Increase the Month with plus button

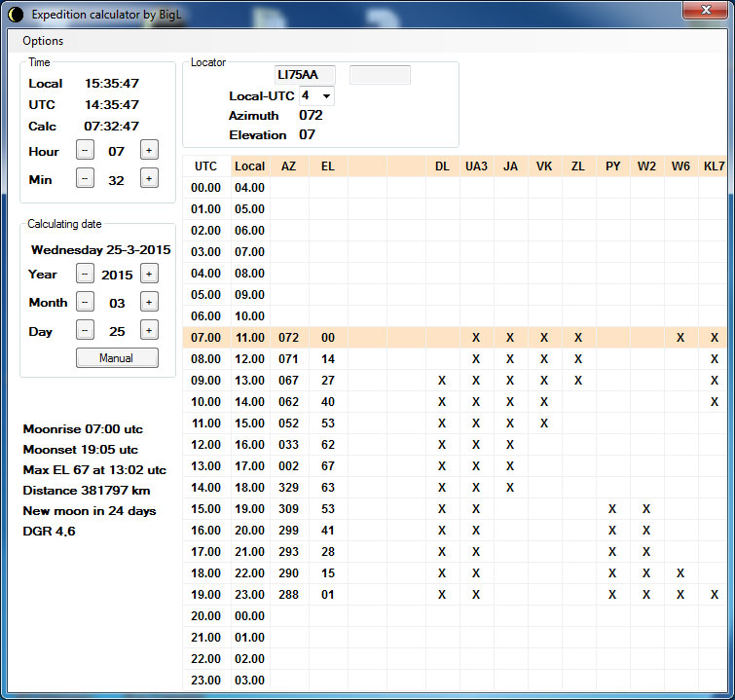pyautogui.click(x=149, y=302)
